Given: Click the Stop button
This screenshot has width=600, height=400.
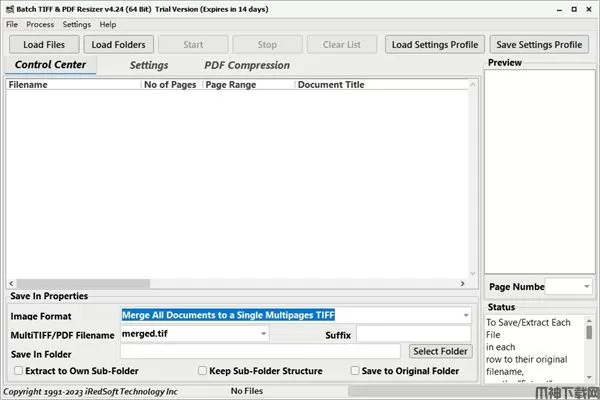Looking at the screenshot, I should click(x=267, y=44).
